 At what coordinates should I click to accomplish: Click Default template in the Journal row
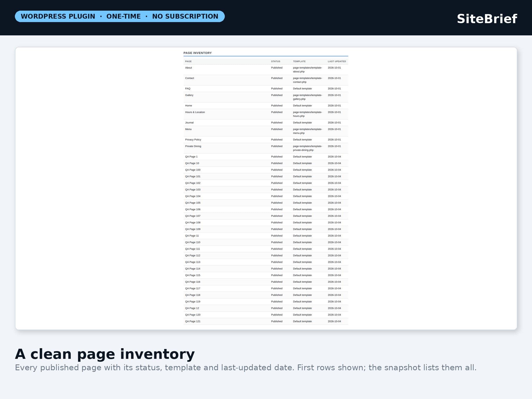click(302, 123)
